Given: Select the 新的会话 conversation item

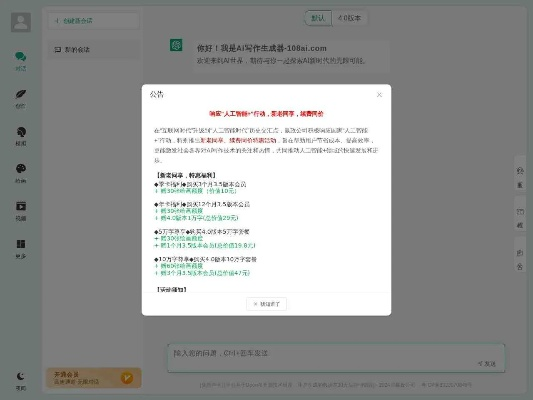Looking at the screenshot, I should [93, 50].
